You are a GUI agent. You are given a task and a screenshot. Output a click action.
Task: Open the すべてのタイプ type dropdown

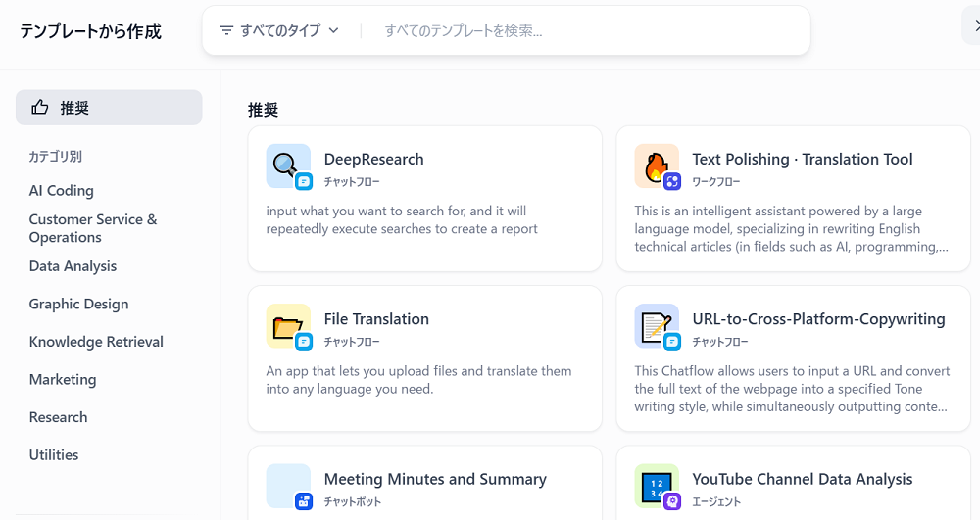coord(280,30)
